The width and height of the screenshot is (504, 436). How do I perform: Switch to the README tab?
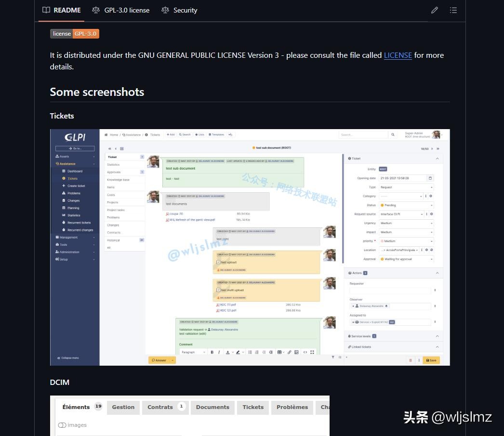pos(61,10)
